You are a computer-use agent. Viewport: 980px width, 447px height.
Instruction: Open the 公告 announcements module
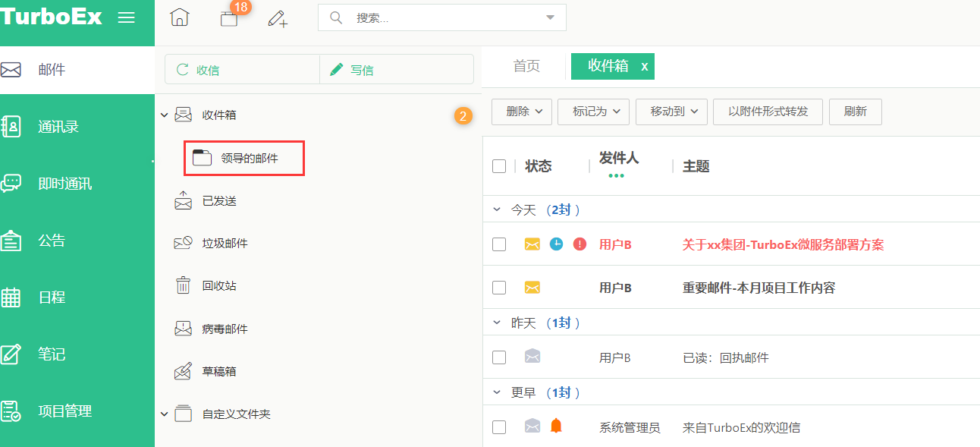[x=77, y=241]
